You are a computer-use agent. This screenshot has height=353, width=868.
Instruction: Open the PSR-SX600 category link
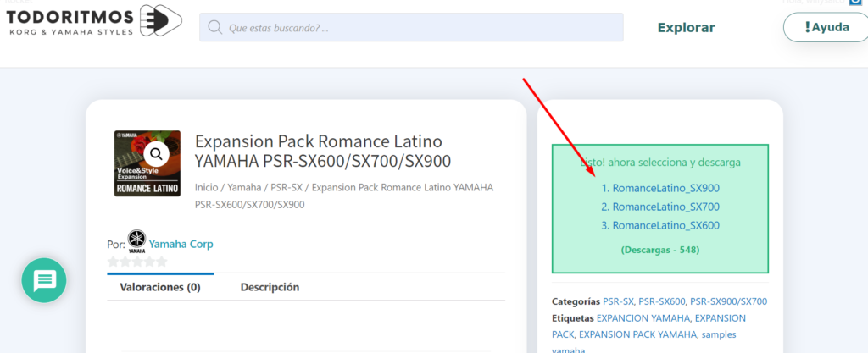pyautogui.click(x=661, y=301)
